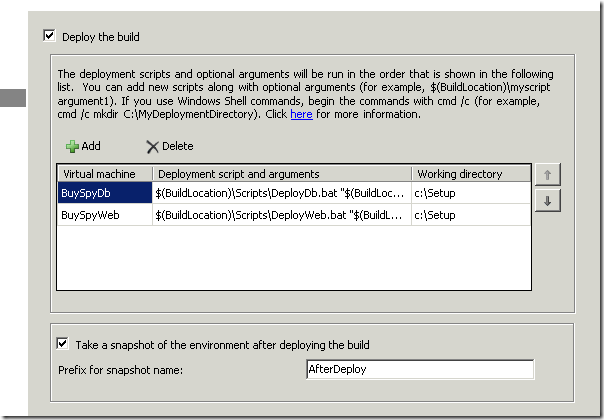Move selected script up with arrow button
This screenshot has height=420, width=604.
[547, 175]
